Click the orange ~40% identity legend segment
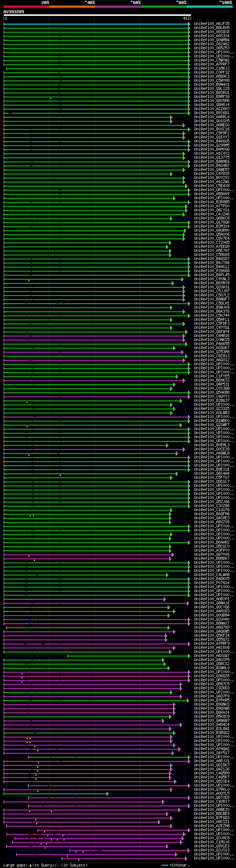Image resolution: width=236 pixels, height=868 pixels. pos(72,6)
